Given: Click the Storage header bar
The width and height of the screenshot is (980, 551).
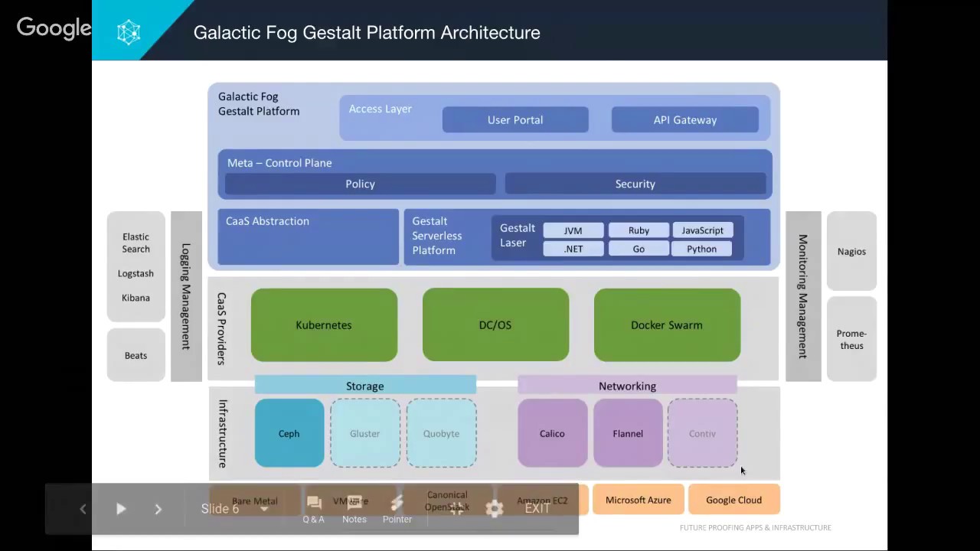Looking at the screenshot, I should coord(365,386).
